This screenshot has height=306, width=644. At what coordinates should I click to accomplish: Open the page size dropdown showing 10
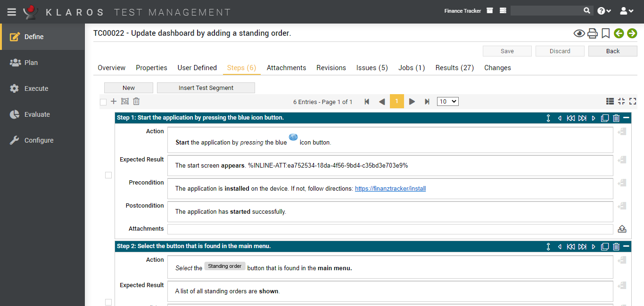[447, 102]
